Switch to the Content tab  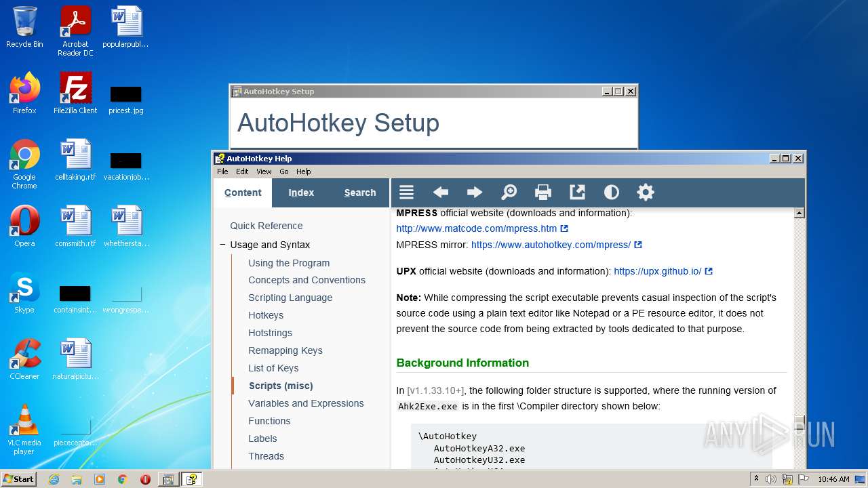(243, 192)
